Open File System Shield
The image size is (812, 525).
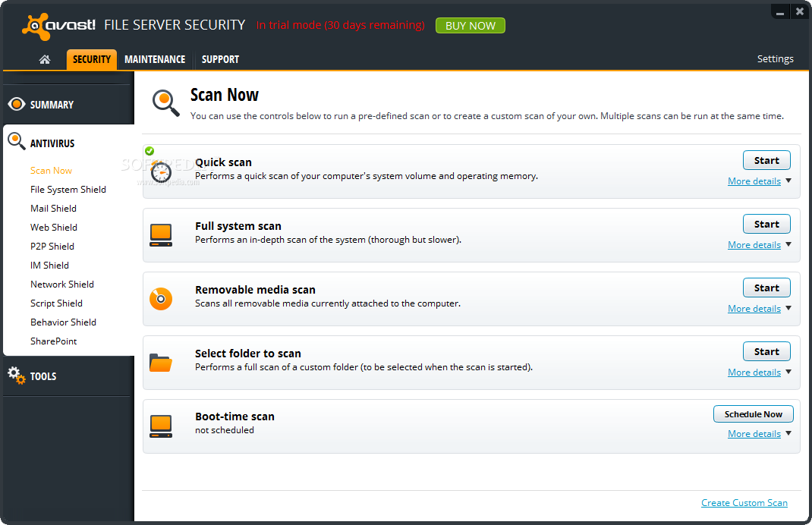click(68, 190)
